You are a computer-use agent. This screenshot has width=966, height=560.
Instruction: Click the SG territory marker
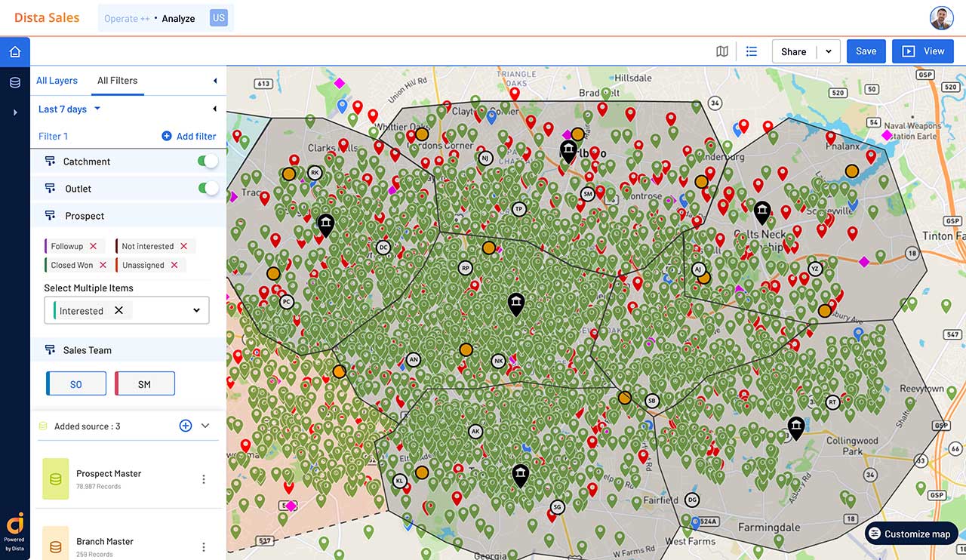click(x=558, y=507)
